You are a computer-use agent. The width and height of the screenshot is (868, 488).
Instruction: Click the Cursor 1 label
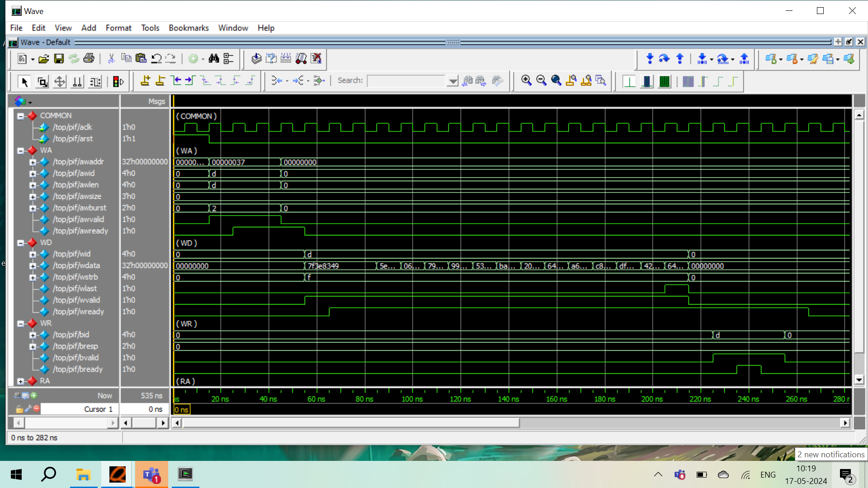click(98, 409)
